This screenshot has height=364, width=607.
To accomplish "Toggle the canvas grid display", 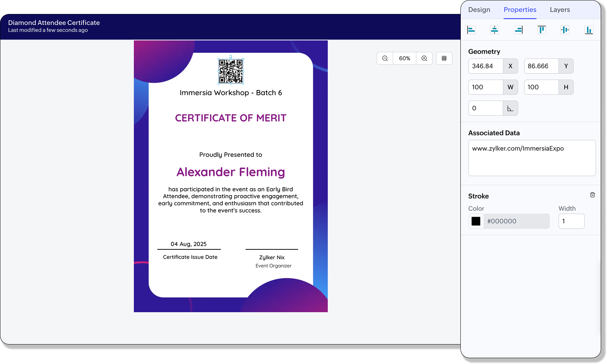I will pyautogui.click(x=444, y=58).
